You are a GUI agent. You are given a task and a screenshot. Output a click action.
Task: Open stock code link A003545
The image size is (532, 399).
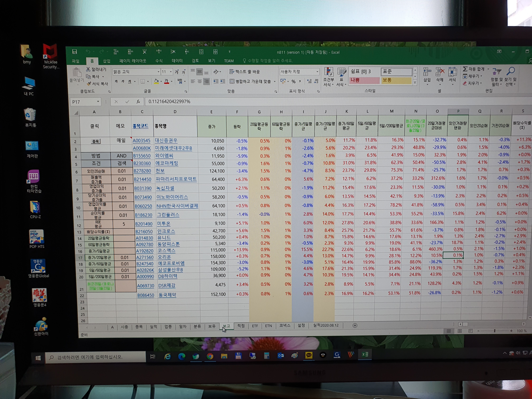(x=141, y=141)
